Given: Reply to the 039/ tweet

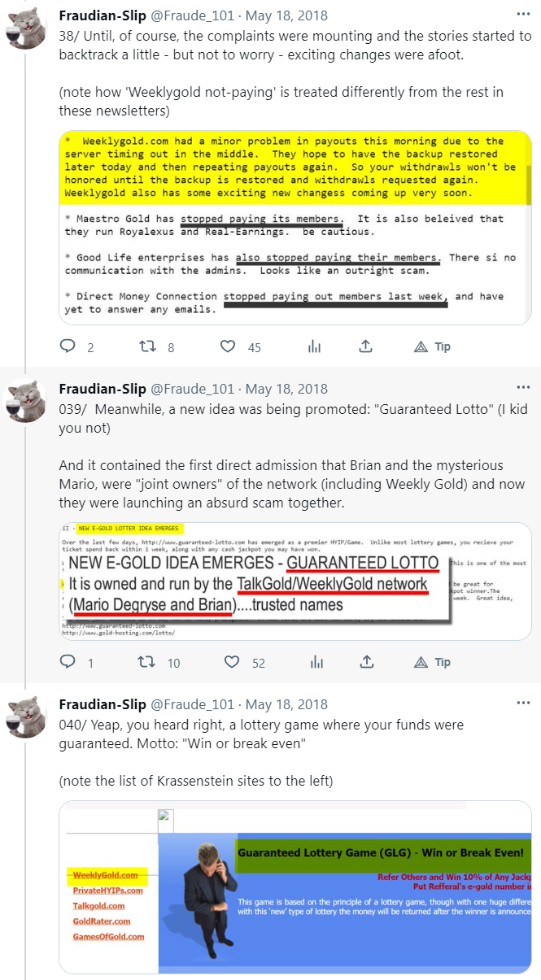Looking at the screenshot, I should point(68,663).
